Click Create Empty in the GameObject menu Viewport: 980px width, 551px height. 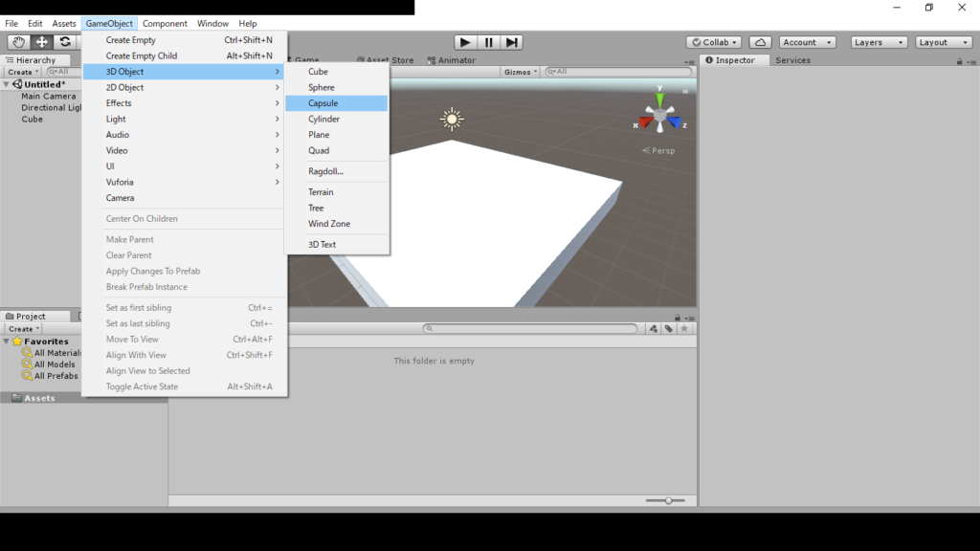131,40
